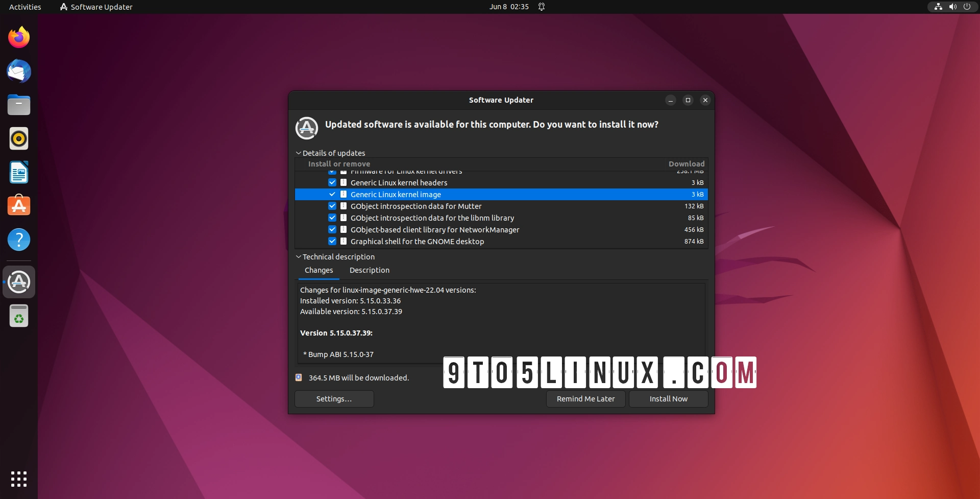Screen dimensions: 980x499
Task: Open the Activities menu
Action: coord(24,7)
